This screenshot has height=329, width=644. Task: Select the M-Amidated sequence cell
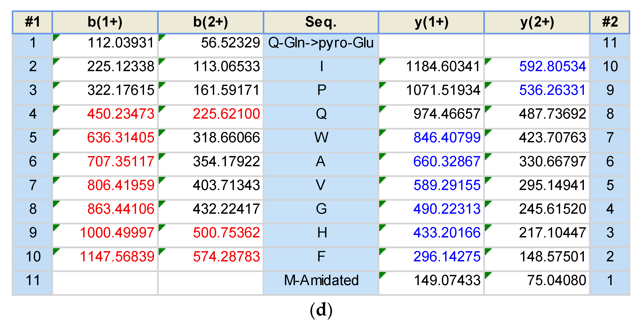coord(321,283)
